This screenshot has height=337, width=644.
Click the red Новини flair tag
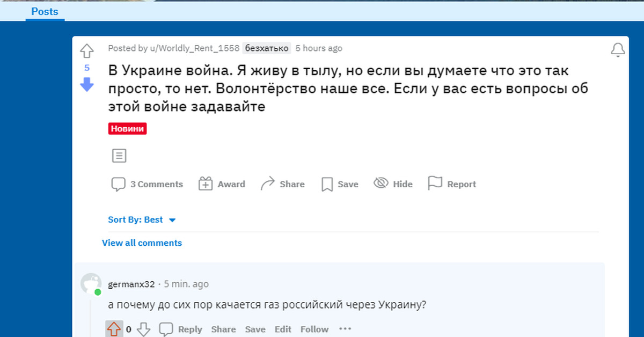coord(127,129)
